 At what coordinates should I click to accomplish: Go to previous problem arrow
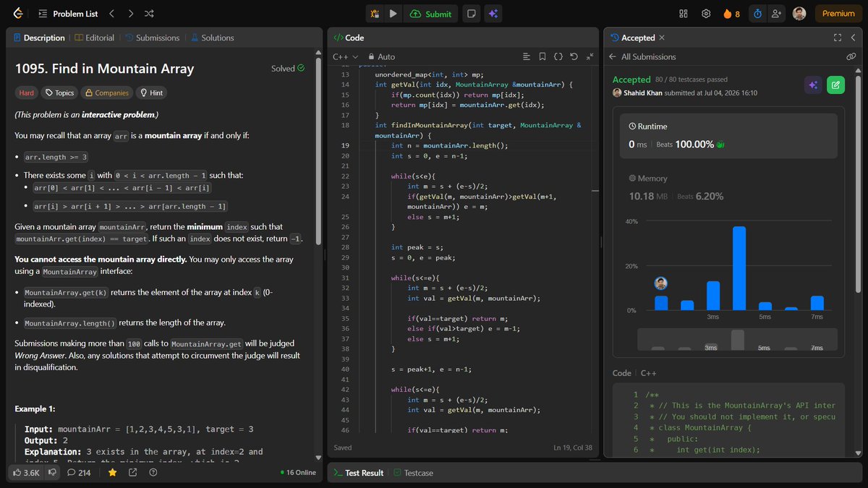(111, 14)
